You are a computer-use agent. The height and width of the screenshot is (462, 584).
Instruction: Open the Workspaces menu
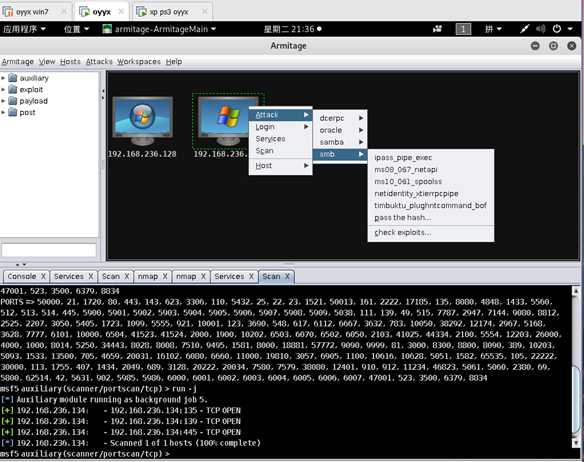(139, 61)
